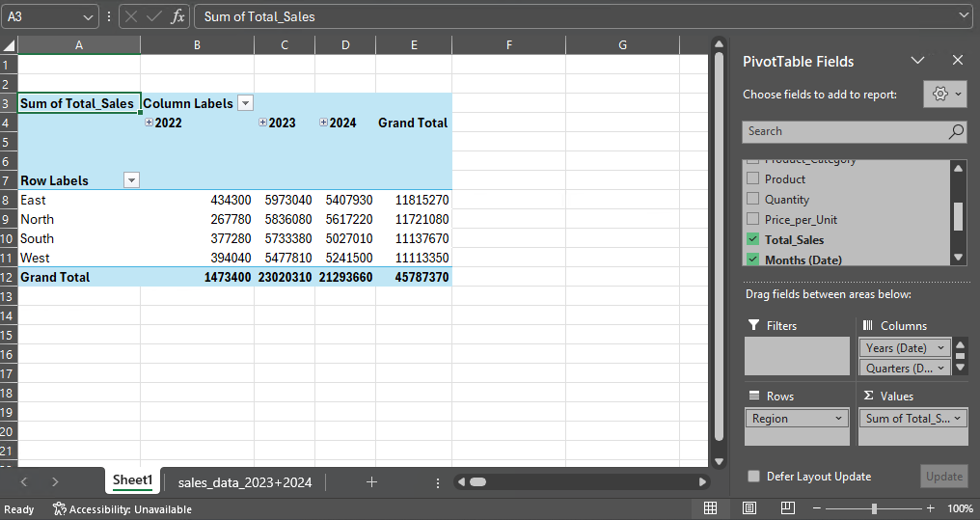Open Region field dropdown in Rows area
Image resolution: width=980 pixels, height=520 pixels.
[x=839, y=419]
